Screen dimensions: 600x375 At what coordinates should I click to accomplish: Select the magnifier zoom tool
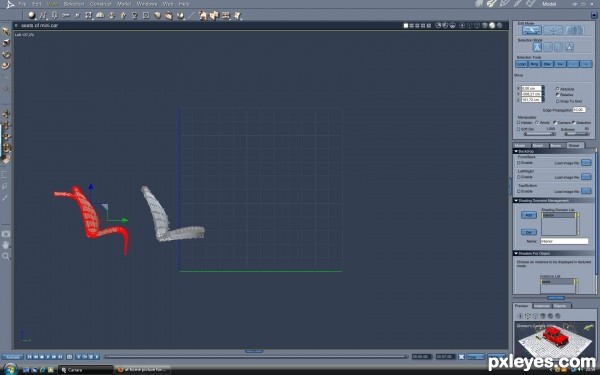(x=6, y=256)
